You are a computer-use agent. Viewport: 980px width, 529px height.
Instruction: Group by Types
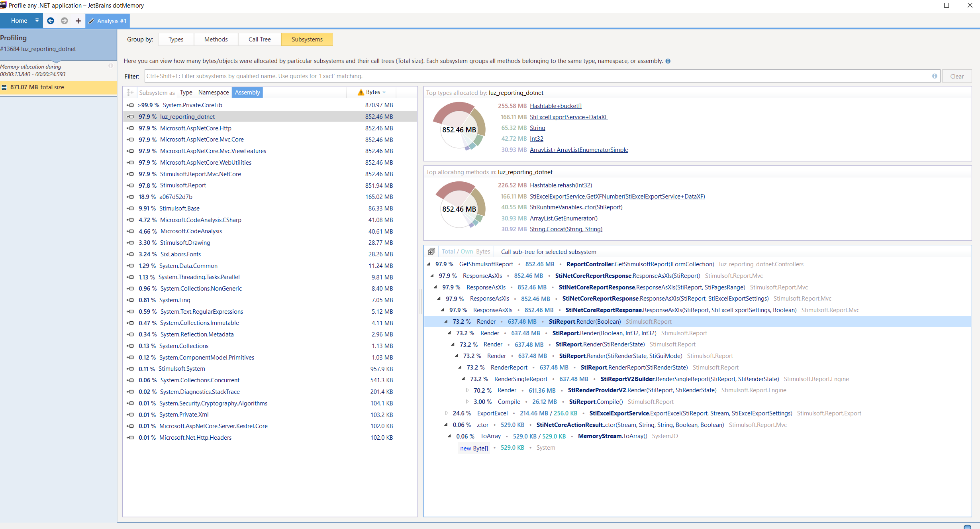point(176,39)
